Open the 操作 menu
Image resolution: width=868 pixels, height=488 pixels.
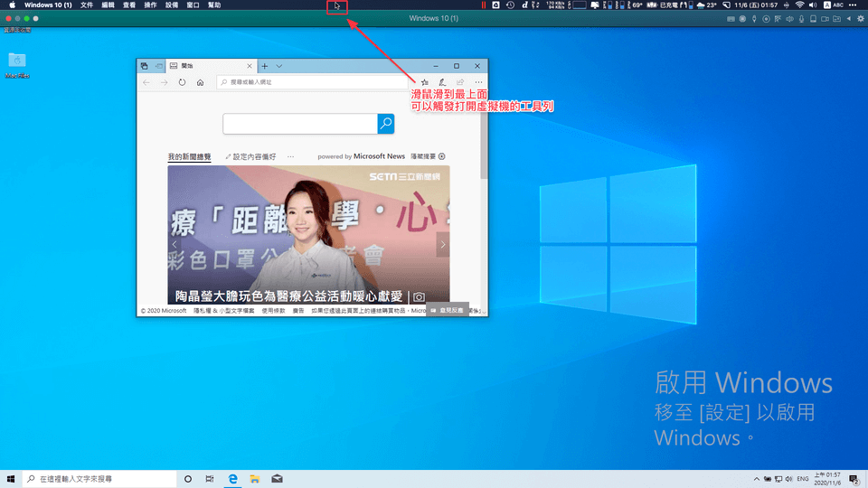151,5
